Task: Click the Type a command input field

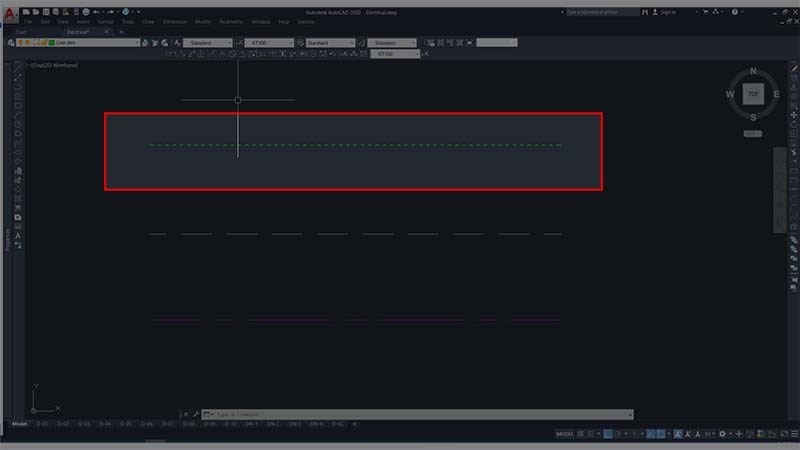Action: (x=417, y=414)
